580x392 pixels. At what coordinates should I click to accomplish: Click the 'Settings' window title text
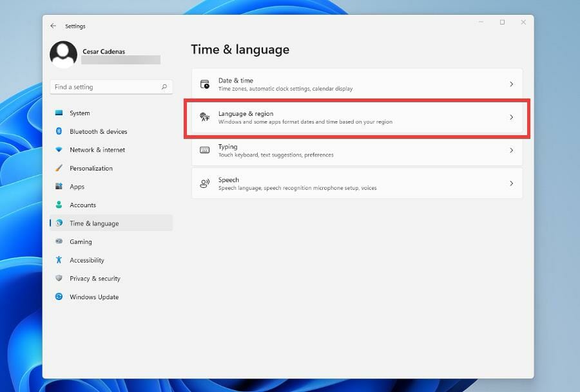(x=75, y=26)
